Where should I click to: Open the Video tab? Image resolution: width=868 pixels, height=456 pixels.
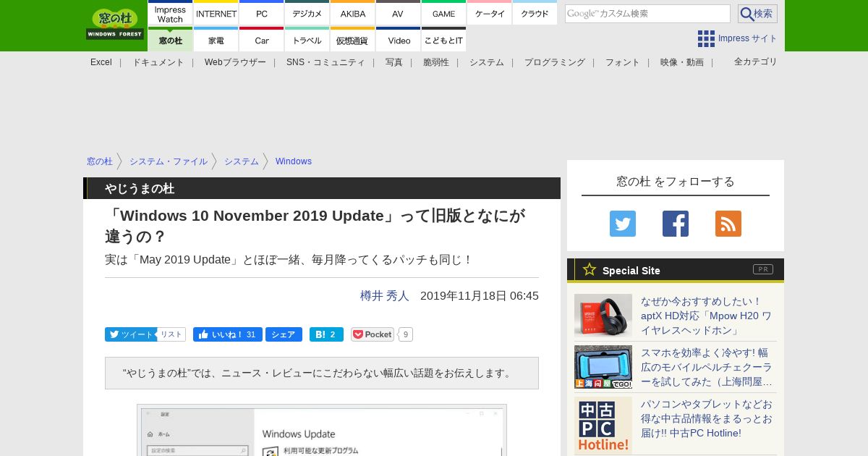click(x=398, y=40)
